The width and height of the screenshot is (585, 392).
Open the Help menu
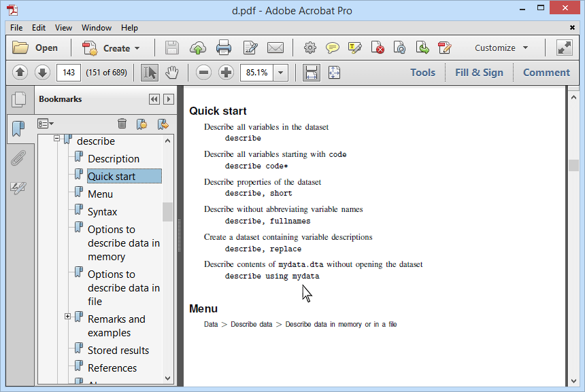tap(129, 28)
